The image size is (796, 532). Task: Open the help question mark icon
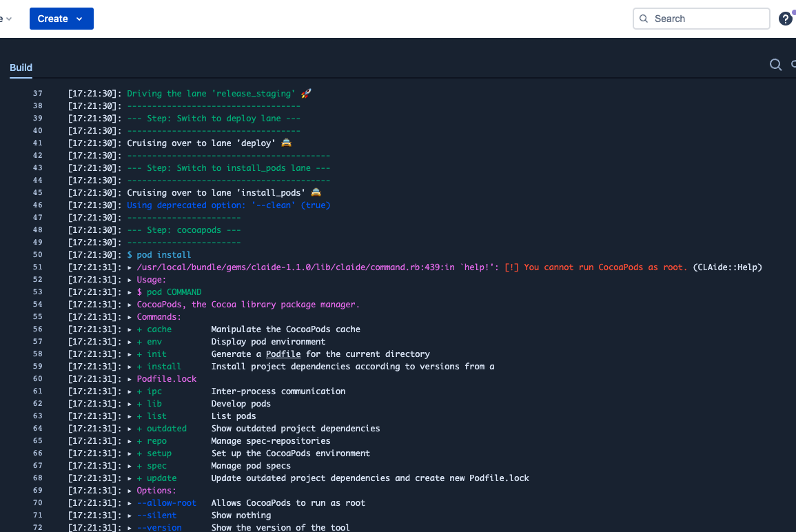coord(786,19)
